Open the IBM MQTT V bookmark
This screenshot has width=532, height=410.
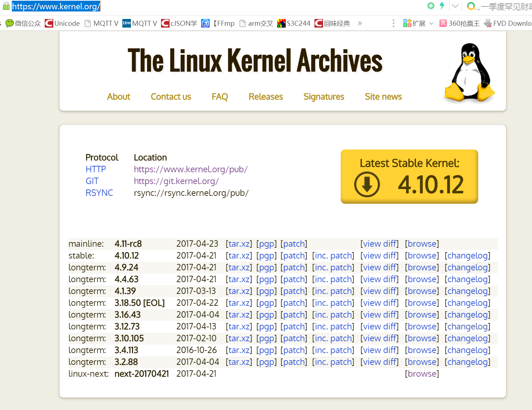click(140, 23)
